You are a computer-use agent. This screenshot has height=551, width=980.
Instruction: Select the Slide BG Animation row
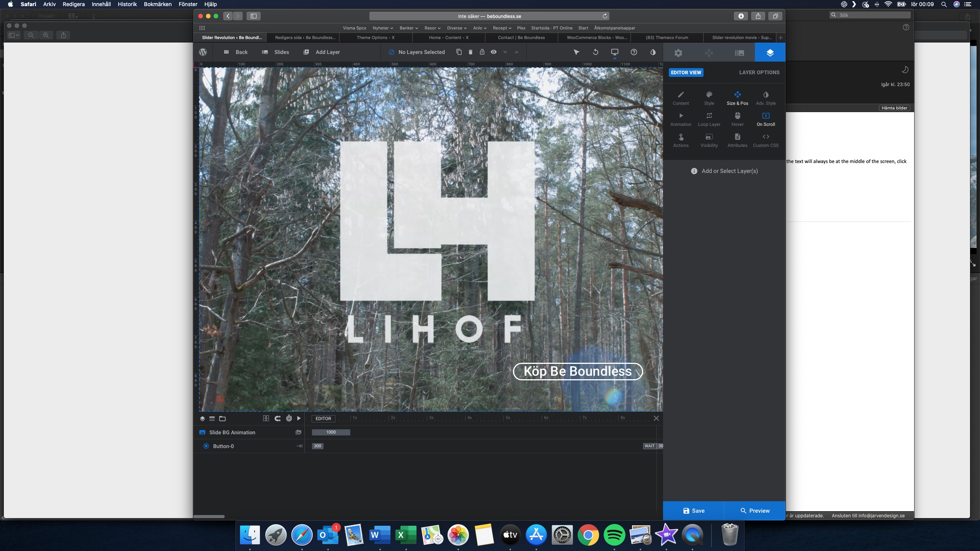249,432
